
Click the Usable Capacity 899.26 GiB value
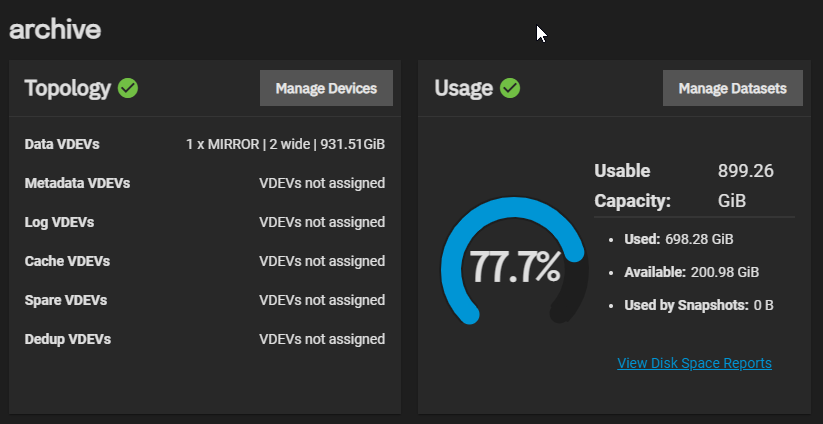pyautogui.click(x=745, y=185)
